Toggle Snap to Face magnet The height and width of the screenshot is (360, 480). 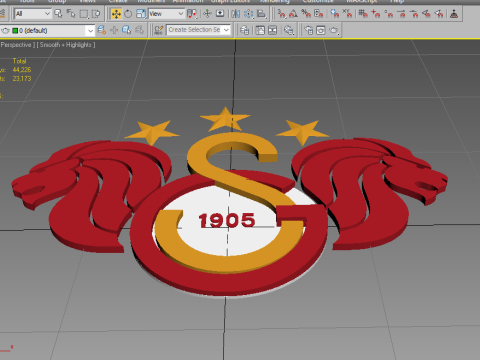pos(439,14)
